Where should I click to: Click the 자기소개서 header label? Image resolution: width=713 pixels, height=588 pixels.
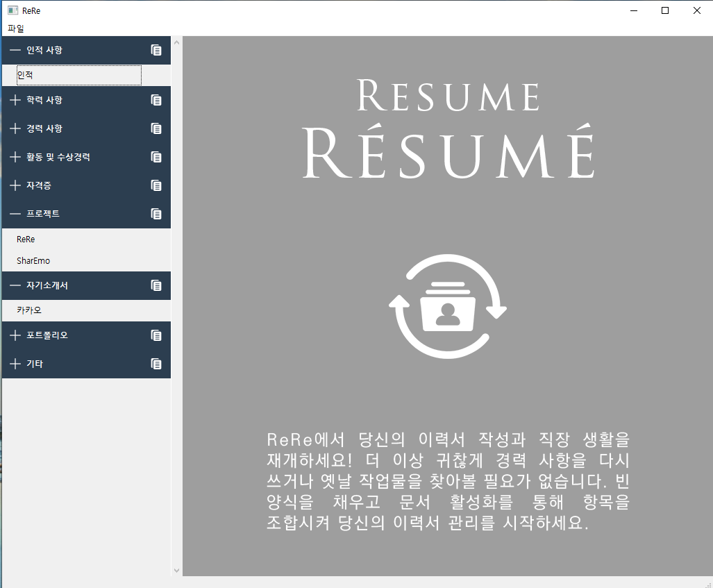[x=47, y=285]
